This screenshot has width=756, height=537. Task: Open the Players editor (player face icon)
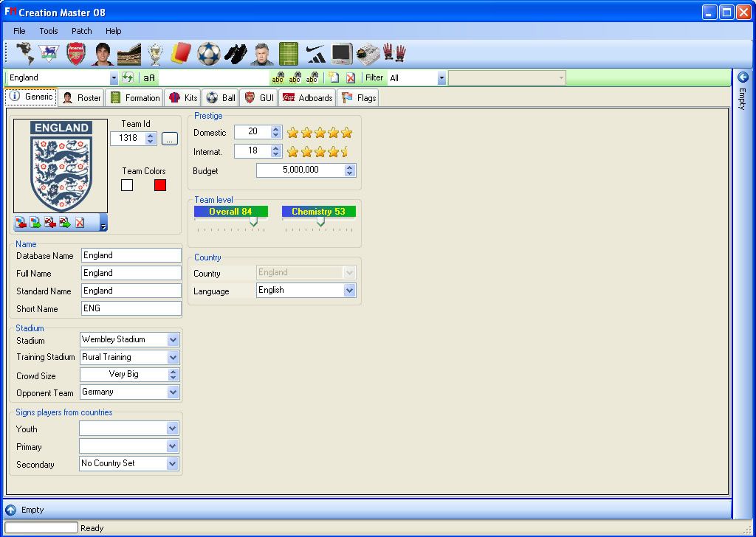(103, 54)
